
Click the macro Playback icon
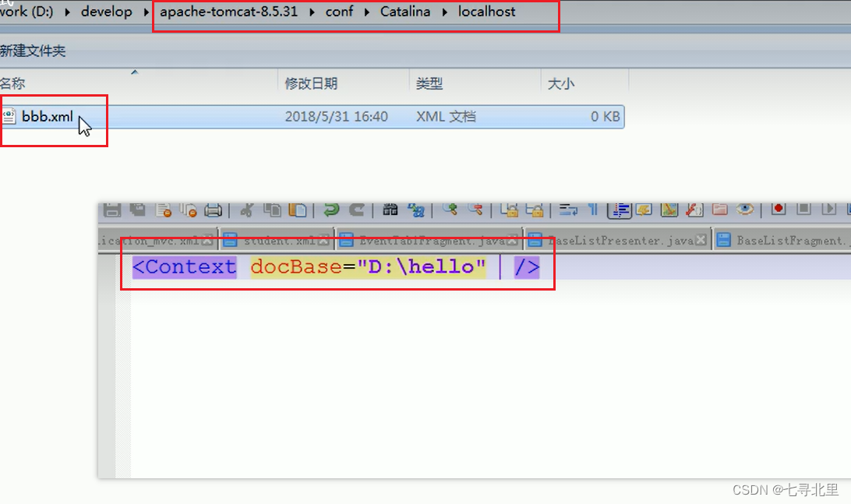pyautogui.click(x=828, y=209)
